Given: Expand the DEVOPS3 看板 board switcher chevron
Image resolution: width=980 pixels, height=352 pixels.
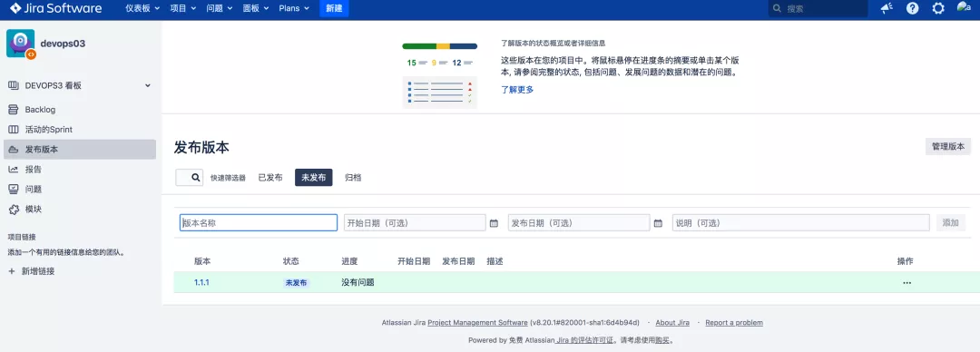Looking at the screenshot, I should (x=148, y=85).
